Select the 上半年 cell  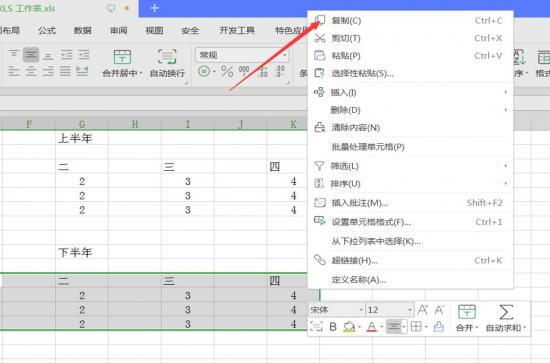[x=82, y=138]
